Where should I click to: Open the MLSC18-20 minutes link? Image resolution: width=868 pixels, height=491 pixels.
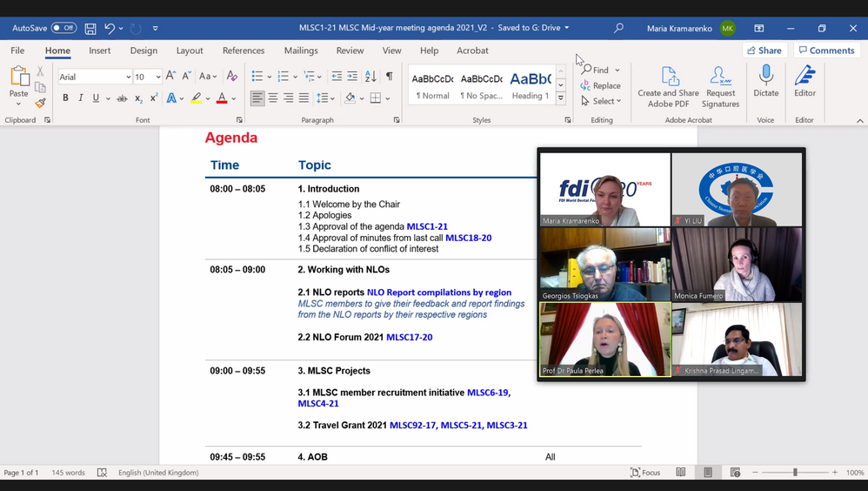pos(468,238)
